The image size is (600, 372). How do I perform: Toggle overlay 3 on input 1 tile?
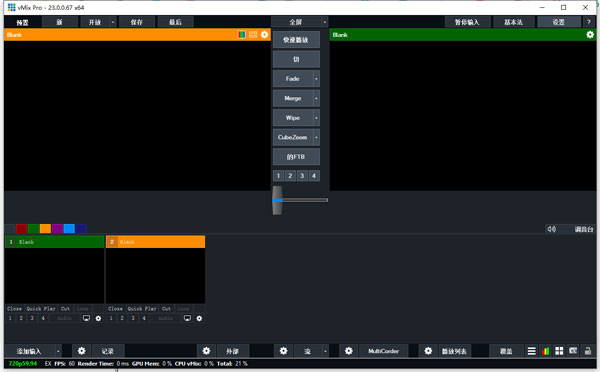(x=32, y=318)
